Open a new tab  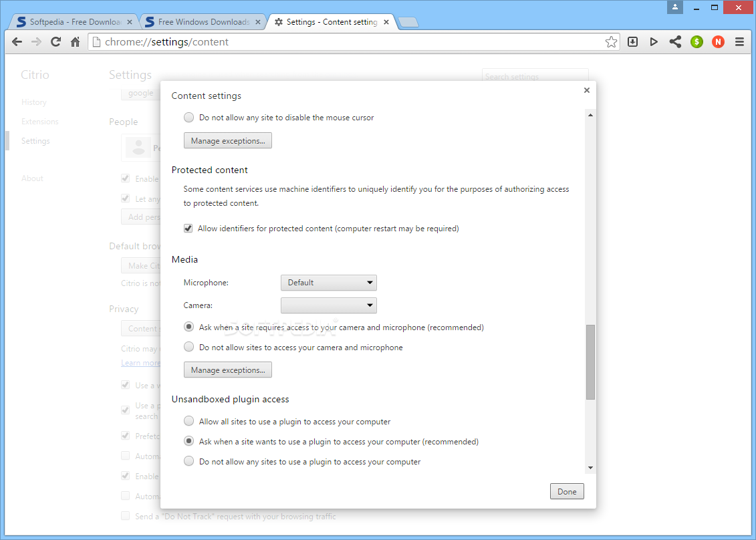point(408,22)
